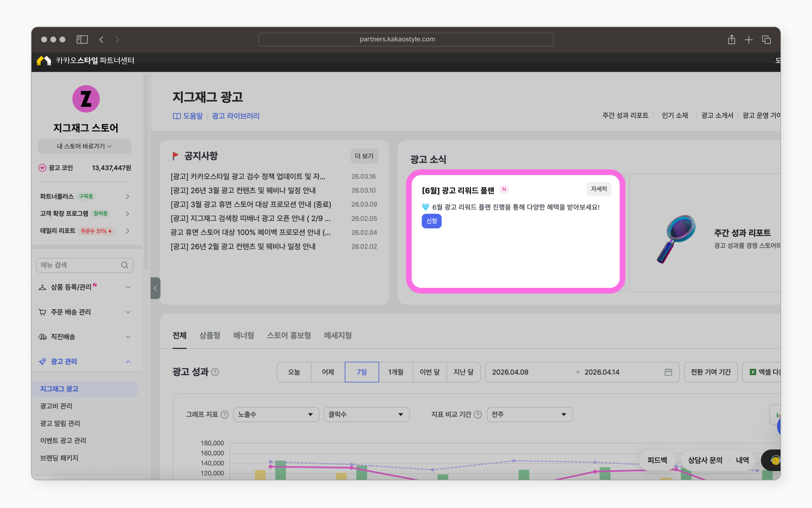Open the 전주 comparison period dropdown
The image size is (812, 508).
point(530,415)
